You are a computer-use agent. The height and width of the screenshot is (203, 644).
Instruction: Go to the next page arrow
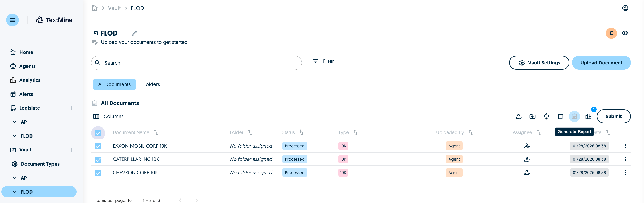(197, 200)
